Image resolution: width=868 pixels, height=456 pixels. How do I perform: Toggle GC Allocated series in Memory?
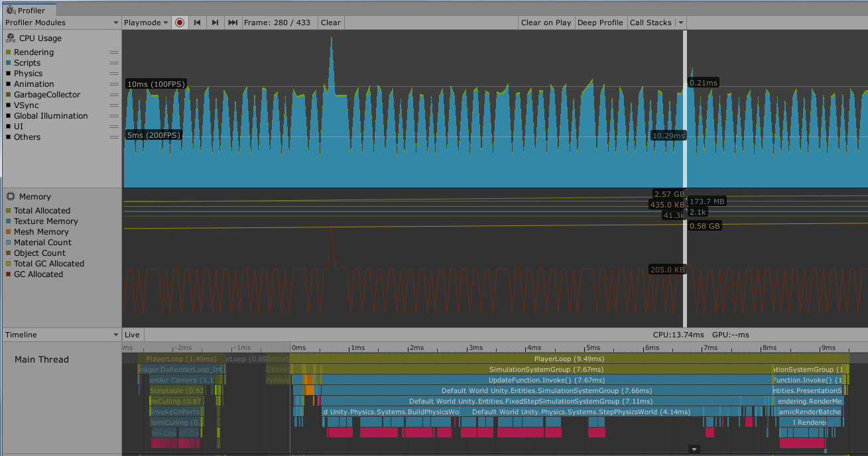point(9,274)
